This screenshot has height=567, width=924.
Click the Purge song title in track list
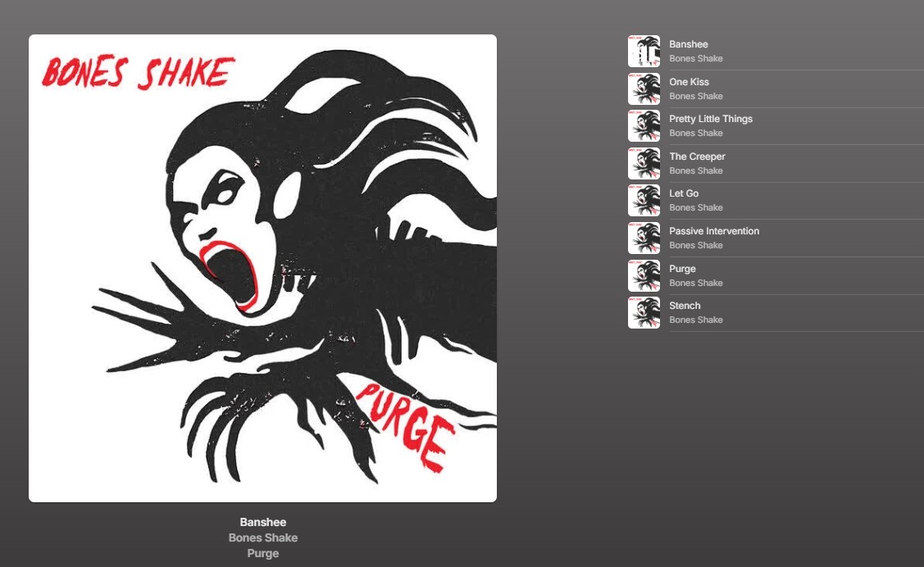pos(682,269)
